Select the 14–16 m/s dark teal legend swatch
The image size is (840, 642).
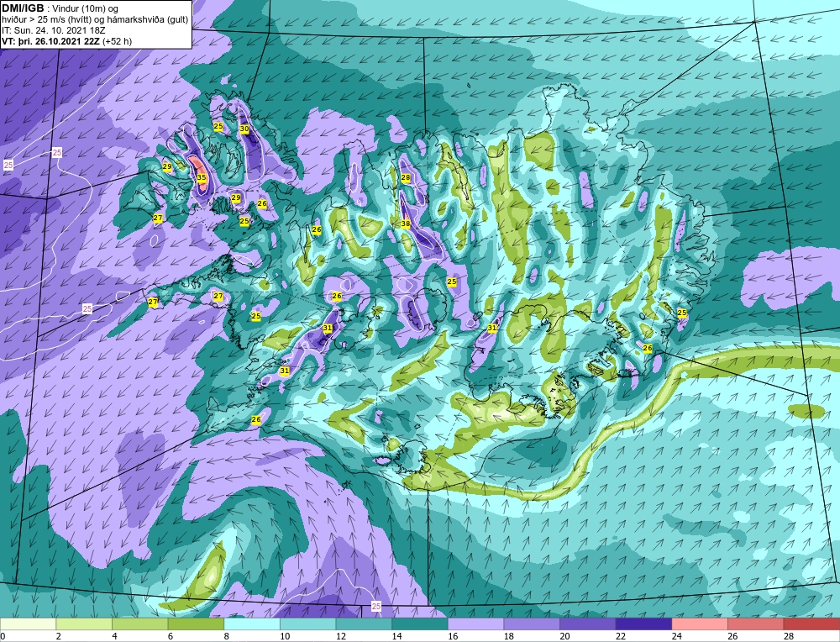pyautogui.click(x=420, y=624)
